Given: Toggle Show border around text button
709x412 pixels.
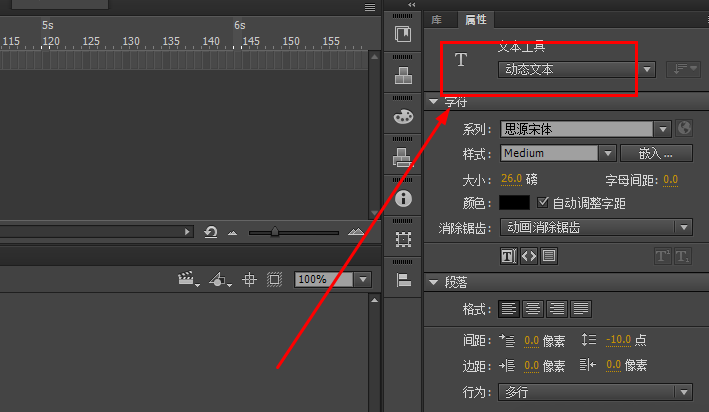Looking at the screenshot, I should tap(549, 256).
